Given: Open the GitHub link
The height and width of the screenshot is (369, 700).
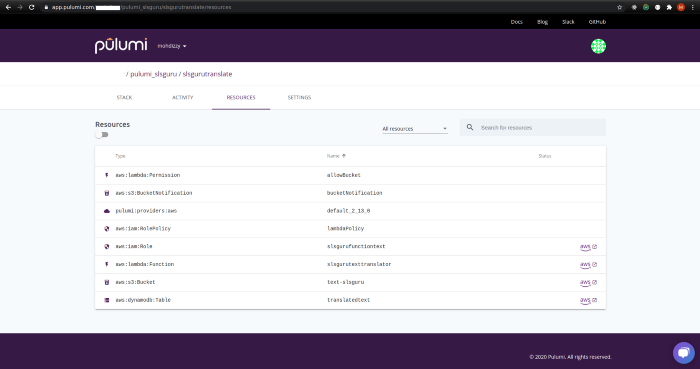Looking at the screenshot, I should pyautogui.click(x=597, y=21).
